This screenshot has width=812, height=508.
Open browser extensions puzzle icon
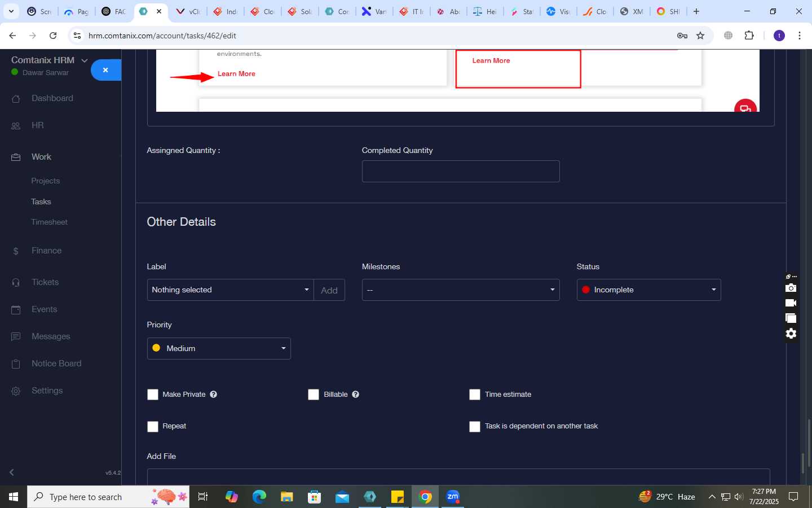(749, 36)
